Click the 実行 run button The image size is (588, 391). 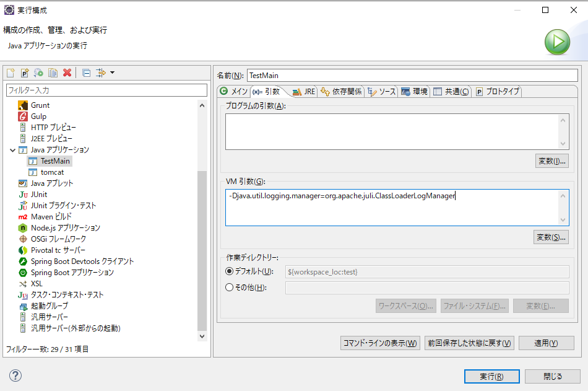pos(491,376)
